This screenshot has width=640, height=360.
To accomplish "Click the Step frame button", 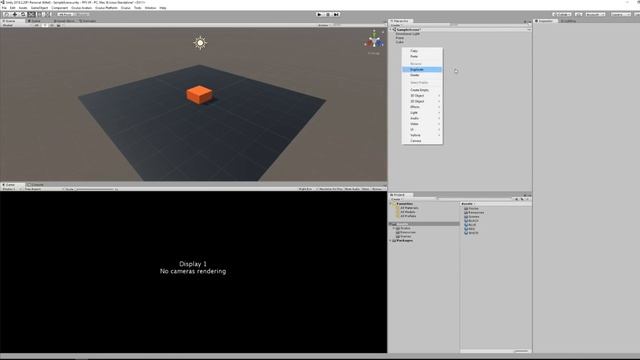I will (336, 14).
